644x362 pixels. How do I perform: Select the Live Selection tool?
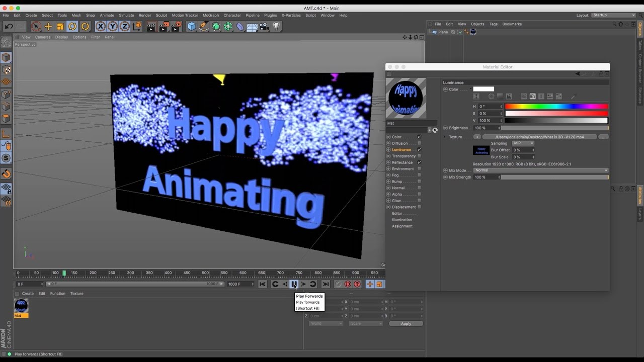click(x=36, y=26)
